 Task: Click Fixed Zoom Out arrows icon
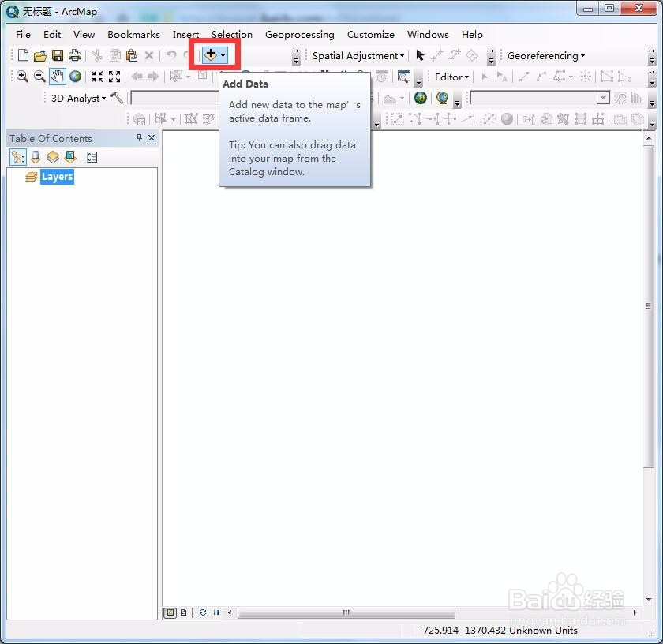(x=114, y=77)
